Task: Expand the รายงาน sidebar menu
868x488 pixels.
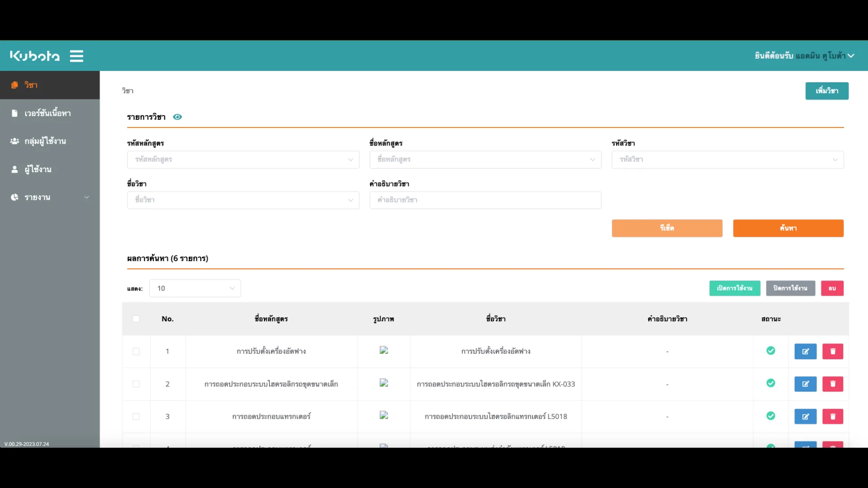Action: pyautogui.click(x=50, y=197)
